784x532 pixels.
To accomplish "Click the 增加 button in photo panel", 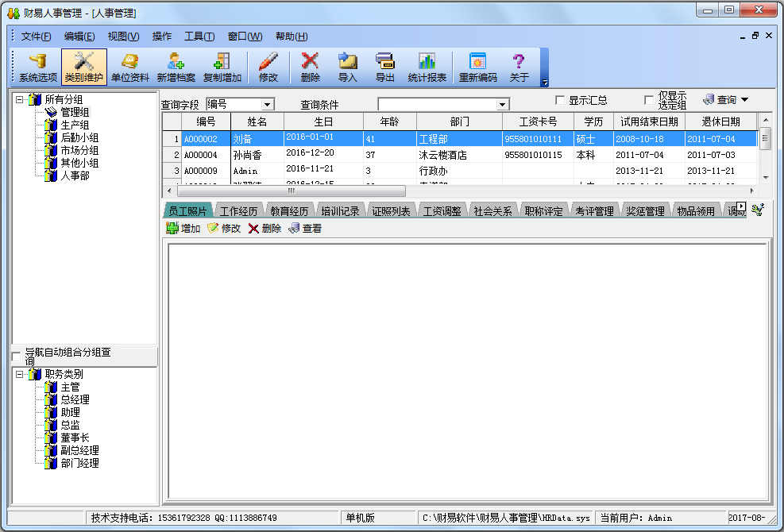I will (x=183, y=229).
